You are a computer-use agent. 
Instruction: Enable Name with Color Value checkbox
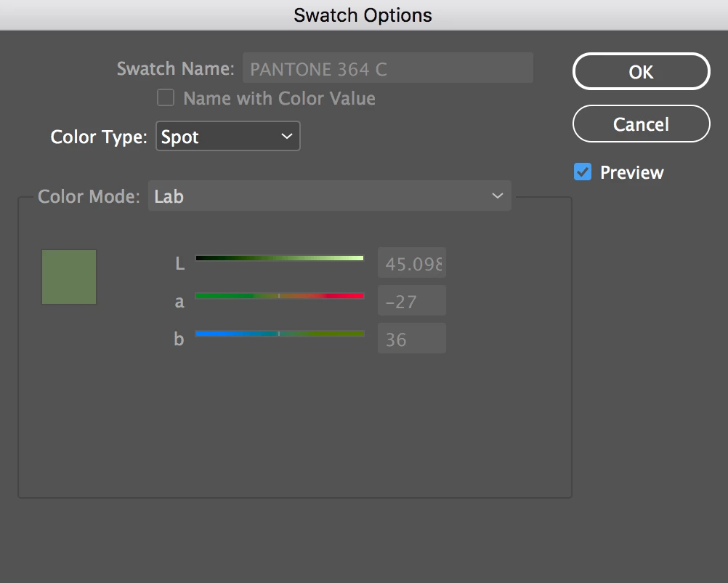coord(166,98)
